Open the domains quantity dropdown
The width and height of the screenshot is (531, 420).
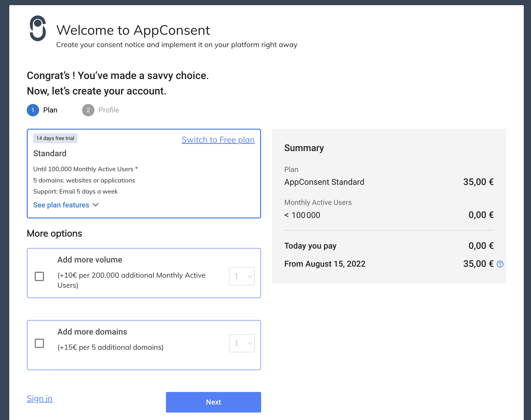coord(242,343)
